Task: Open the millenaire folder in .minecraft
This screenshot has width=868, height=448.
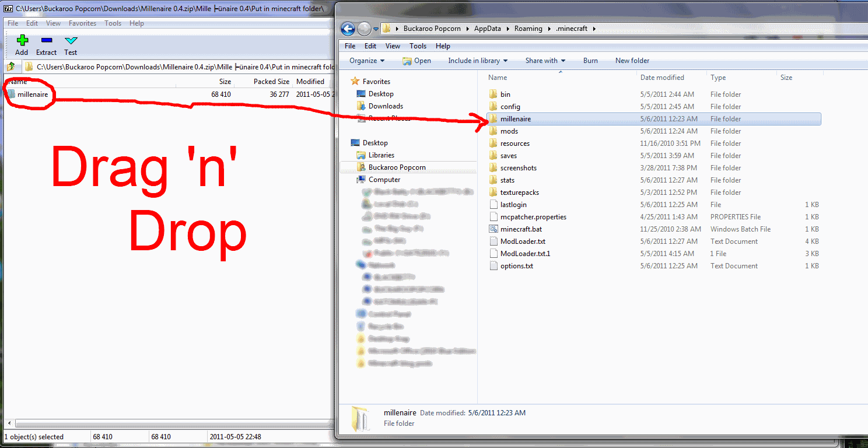Action: pyautogui.click(x=516, y=118)
